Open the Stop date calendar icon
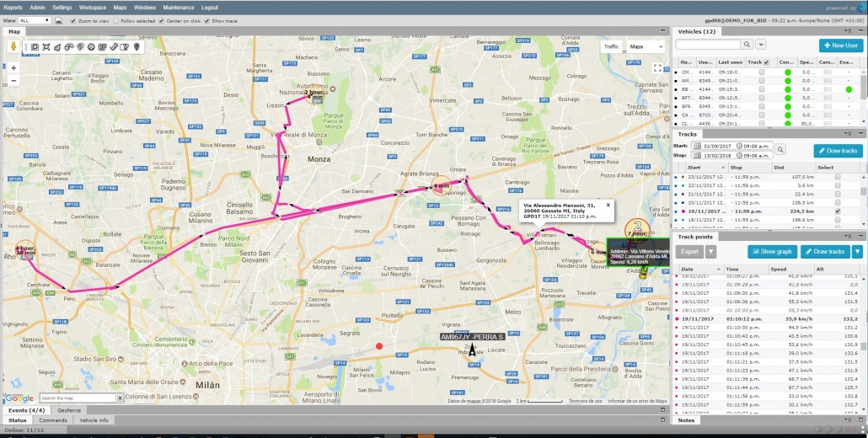The image size is (868, 438). click(697, 155)
